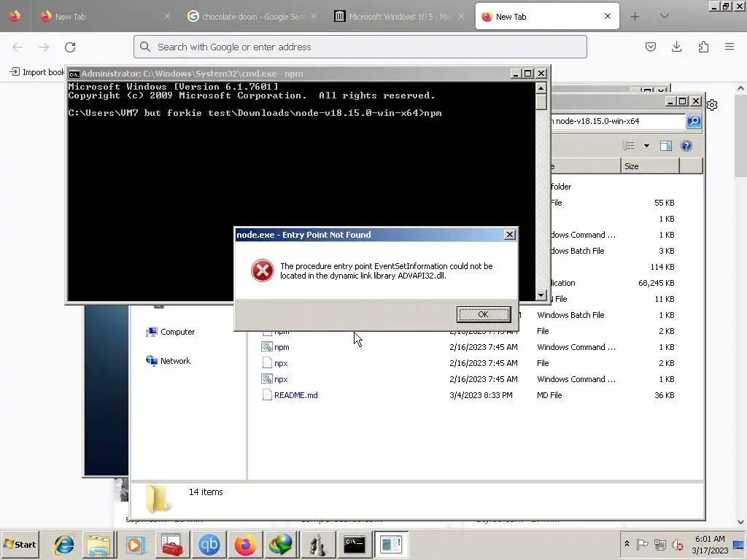Launch Internet Explorer from taskbar

click(x=64, y=545)
